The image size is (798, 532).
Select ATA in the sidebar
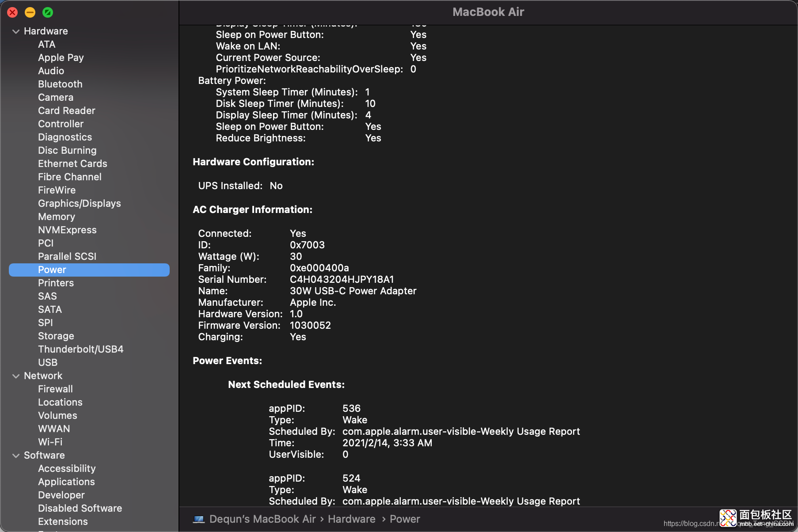[x=46, y=45]
